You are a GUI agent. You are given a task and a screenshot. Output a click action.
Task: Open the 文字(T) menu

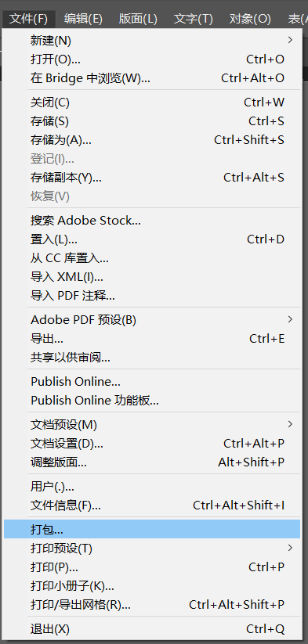194,19
